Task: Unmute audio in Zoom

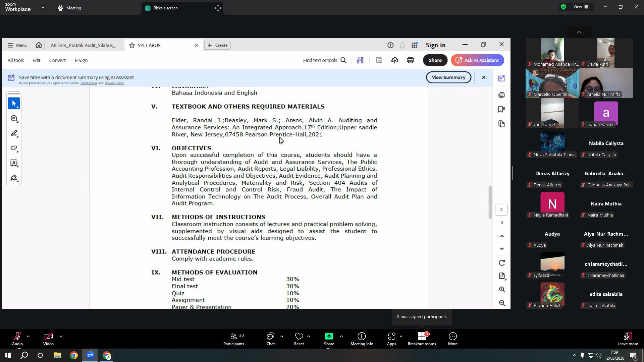Action: tap(17, 339)
